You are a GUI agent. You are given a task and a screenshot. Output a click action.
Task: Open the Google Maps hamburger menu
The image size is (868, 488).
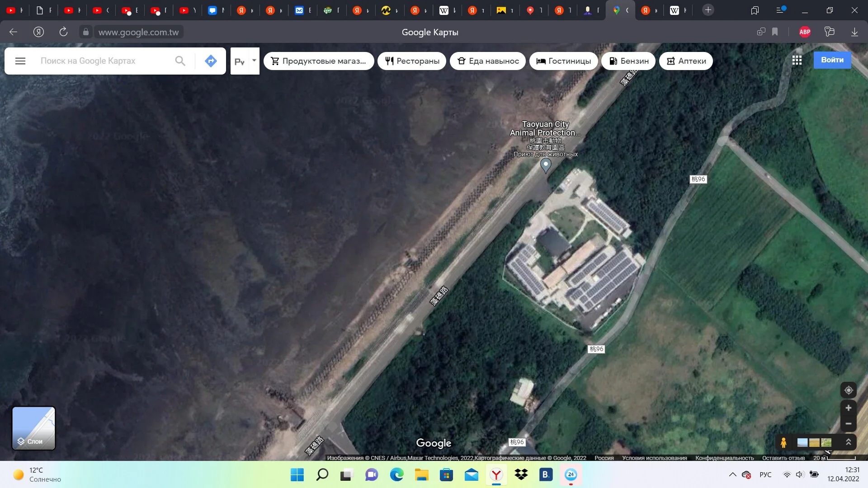[x=20, y=61]
